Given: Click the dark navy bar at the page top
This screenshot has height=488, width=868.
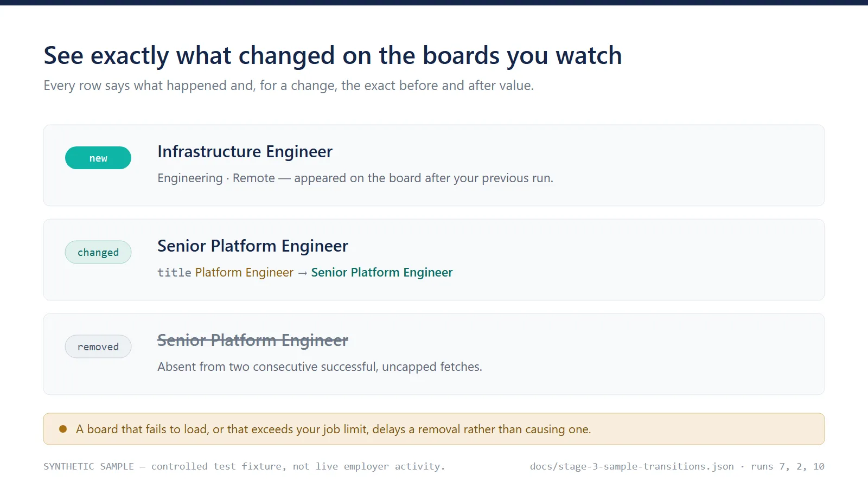Looking at the screenshot, I should pos(434,3).
